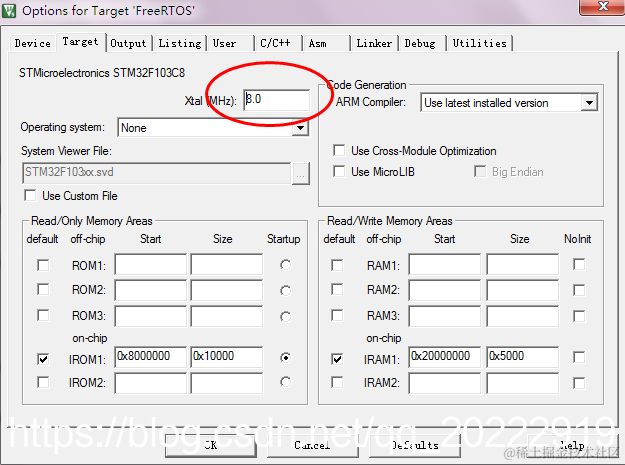625x465 pixels.
Task: Click IROM1 Start field showing 0x8000000
Action: 150,357
